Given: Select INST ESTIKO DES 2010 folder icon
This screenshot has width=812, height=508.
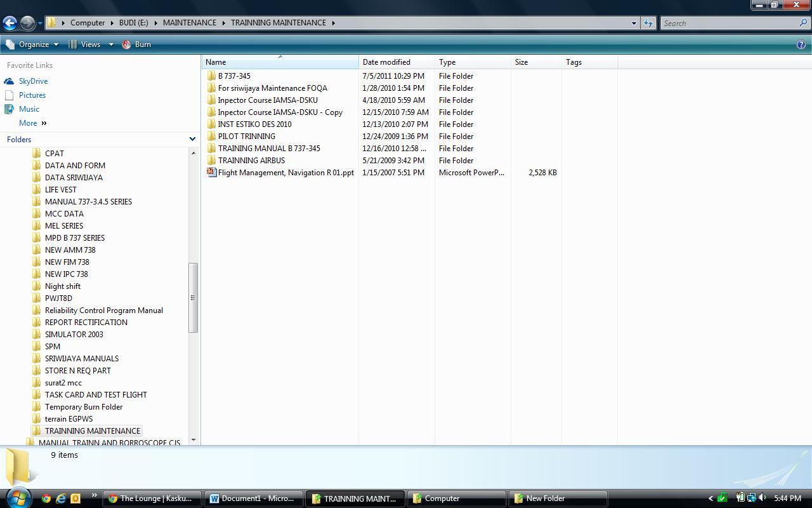Looking at the screenshot, I should [212, 124].
